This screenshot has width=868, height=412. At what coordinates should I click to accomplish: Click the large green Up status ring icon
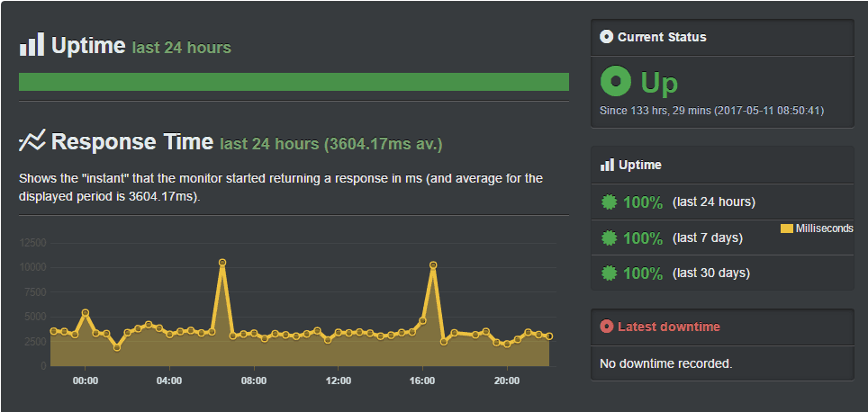[616, 81]
